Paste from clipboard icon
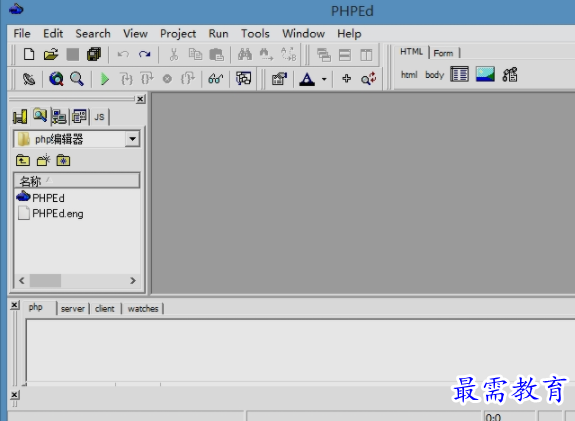The height and width of the screenshot is (421, 575). [x=216, y=55]
